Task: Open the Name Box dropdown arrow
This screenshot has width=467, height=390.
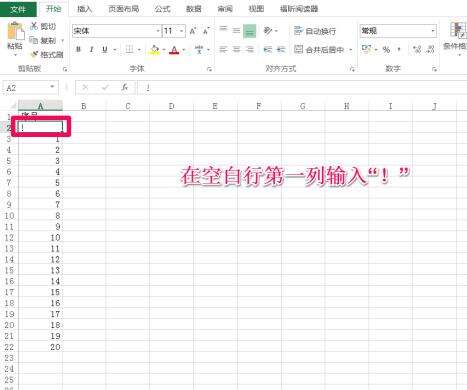Action: [52, 87]
